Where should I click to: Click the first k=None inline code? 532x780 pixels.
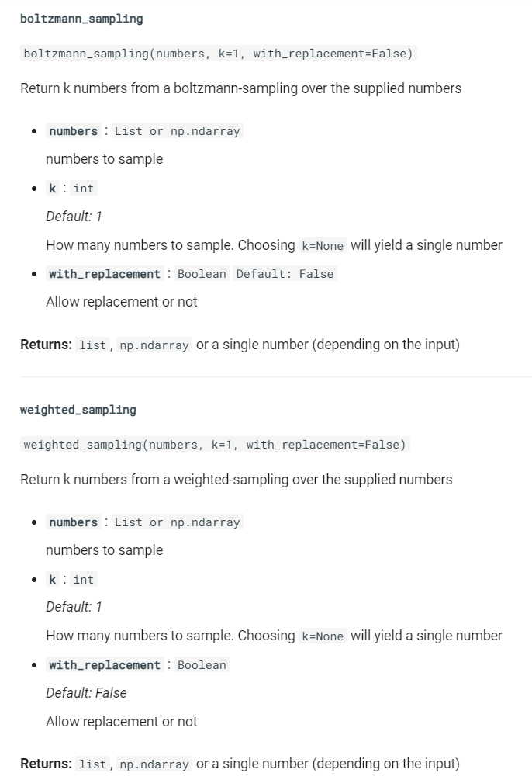pos(323,246)
